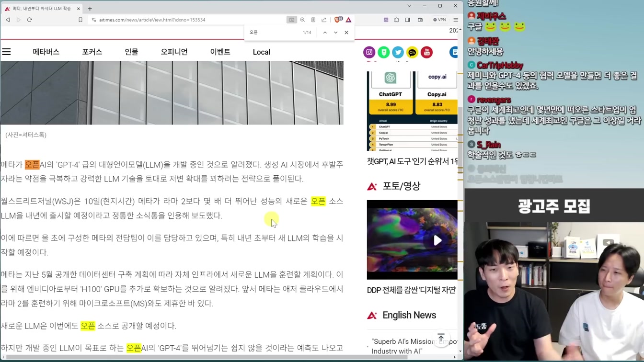Viewport: 644px width, 362px height.
Task: Open the Superb AI's Mission English article
Action: 414,346
